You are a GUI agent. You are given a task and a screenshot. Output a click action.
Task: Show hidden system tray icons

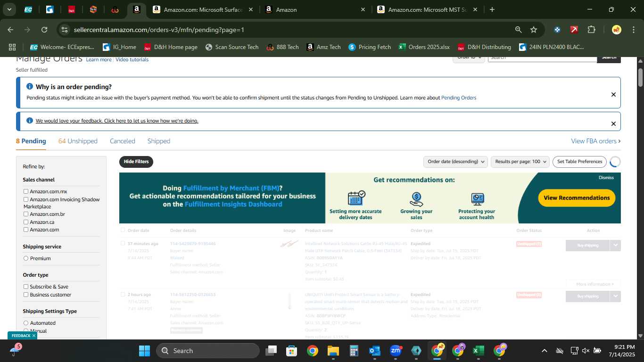click(544, 351)
